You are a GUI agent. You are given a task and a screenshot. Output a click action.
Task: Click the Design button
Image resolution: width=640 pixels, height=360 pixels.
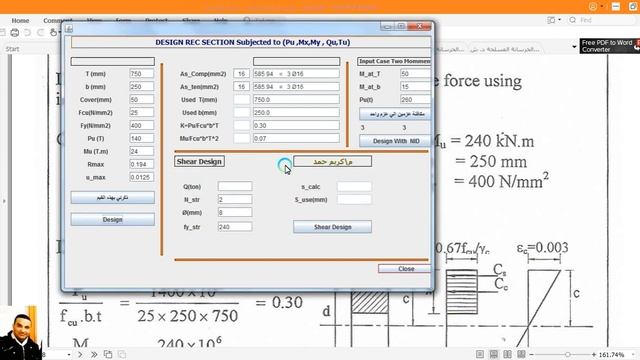[113, 220]
